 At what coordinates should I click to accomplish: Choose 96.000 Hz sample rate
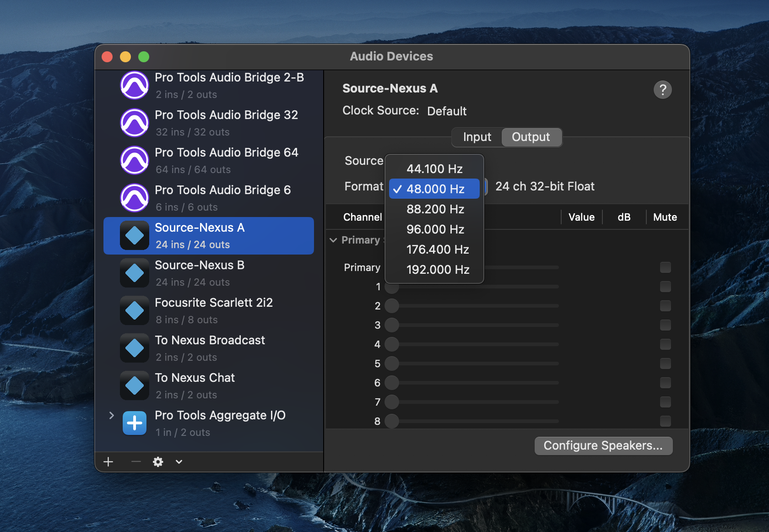pyautogui.click(x=435, y=229)
